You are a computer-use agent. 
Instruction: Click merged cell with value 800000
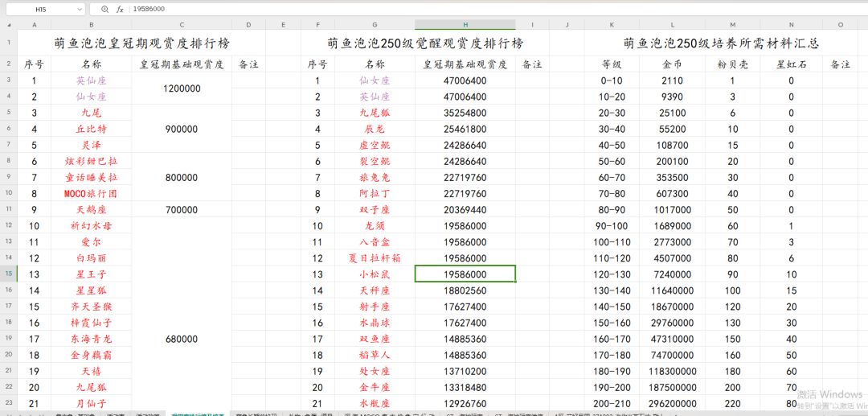coord(182,178)
